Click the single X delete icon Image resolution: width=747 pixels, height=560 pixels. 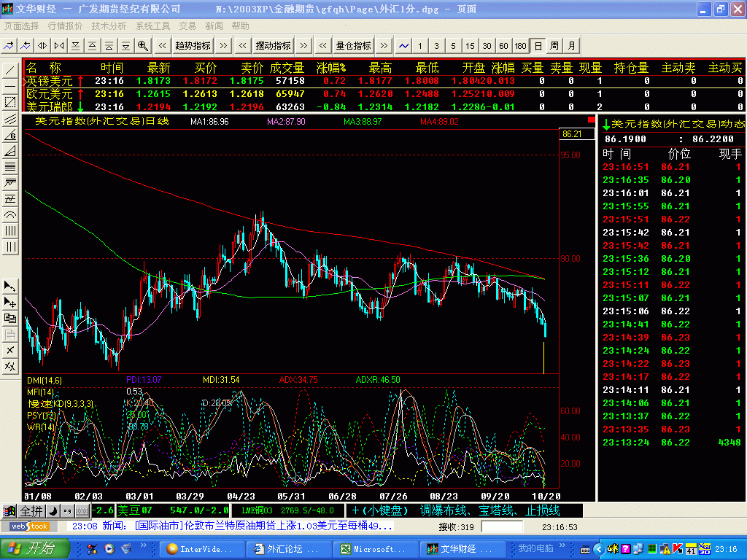pos(10,351)
